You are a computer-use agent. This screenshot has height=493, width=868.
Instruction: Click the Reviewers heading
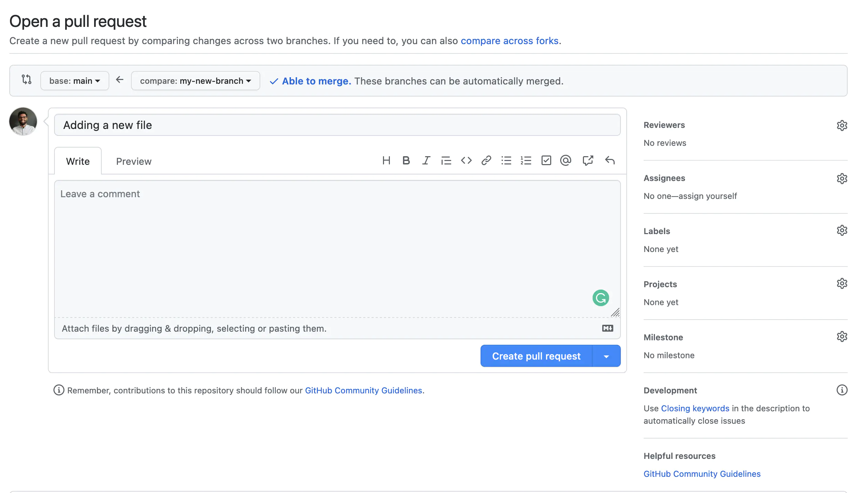click(x=664, y=125)
